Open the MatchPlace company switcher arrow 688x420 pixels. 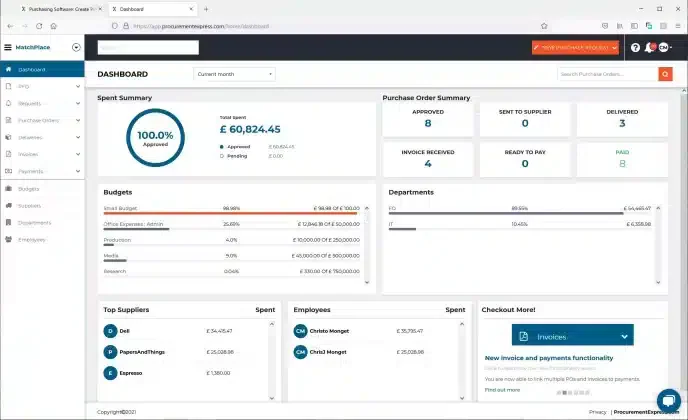click(x=76, y=47)
